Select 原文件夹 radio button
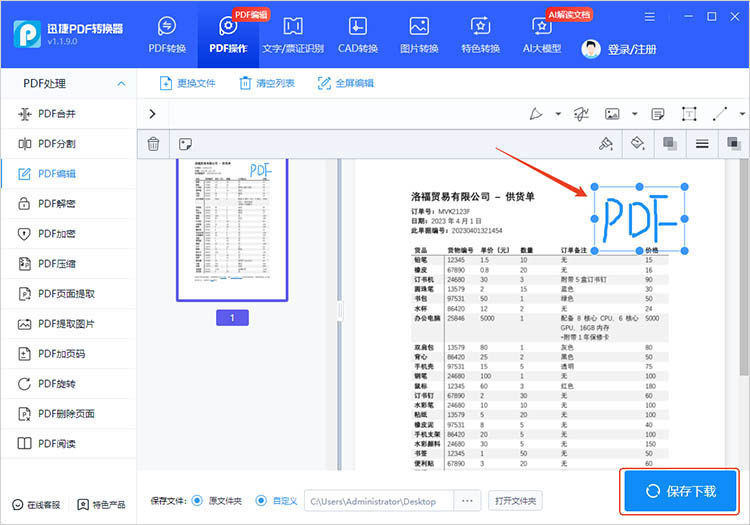750x525 pixels. click(197, 501)
